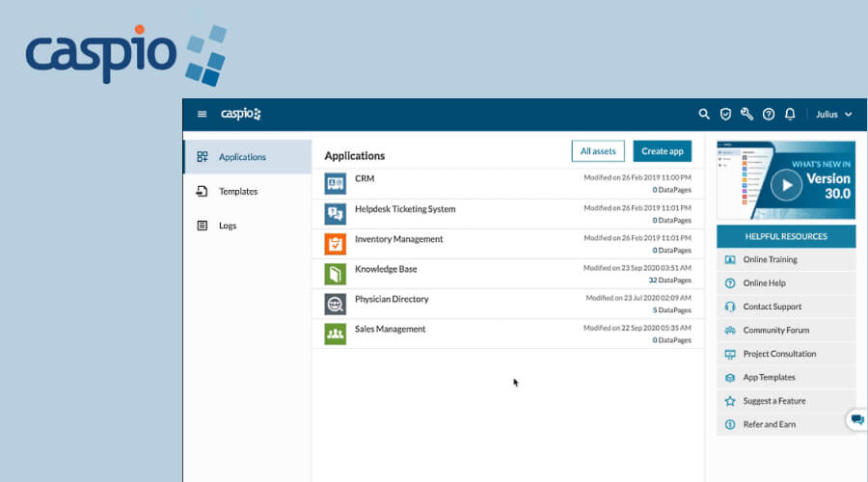Screen dimensions: 868x482
Task: Open Sales Management application name
Action: pyautogui.click(x=391, y=329)
